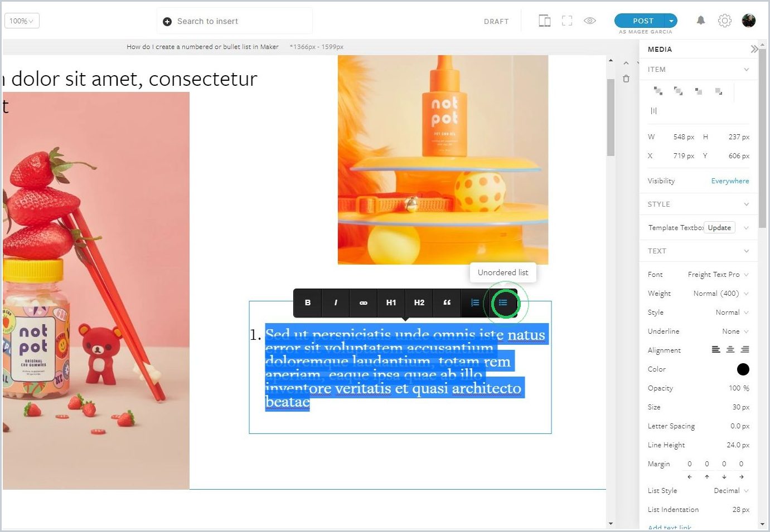This screenshot has width=770, height=532.
Task: Open notifications with the bell icon
Action: (x=701, y=21)
